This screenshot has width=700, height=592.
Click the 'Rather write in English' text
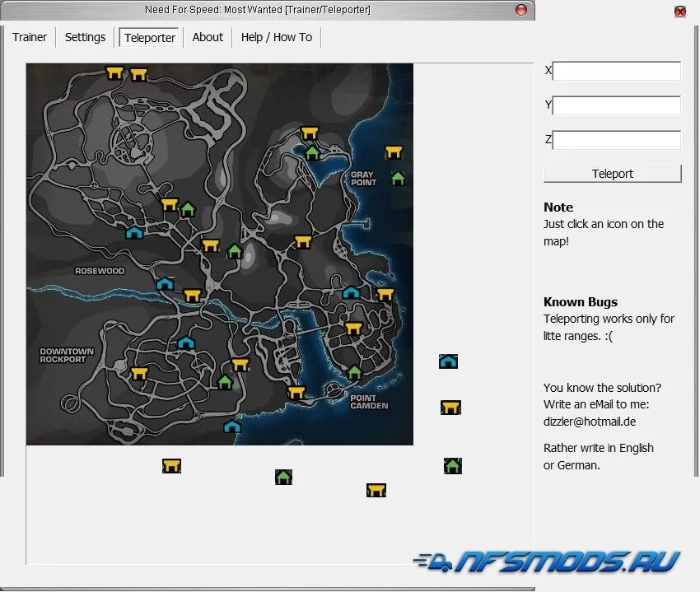click(x=598, y=448)
